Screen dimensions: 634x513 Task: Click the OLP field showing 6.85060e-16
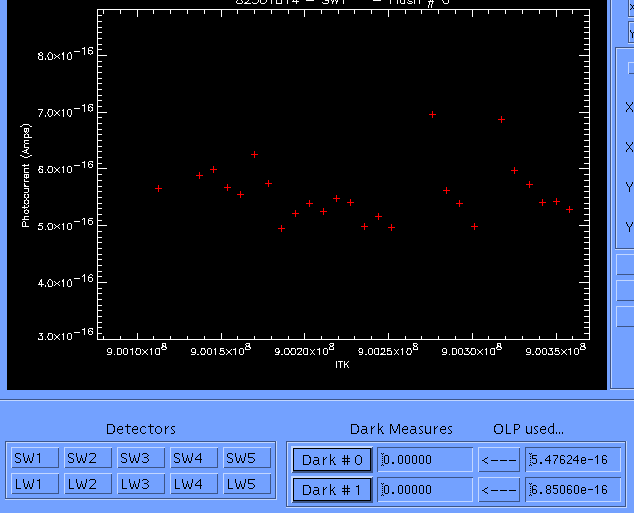[x=567, y=490]
